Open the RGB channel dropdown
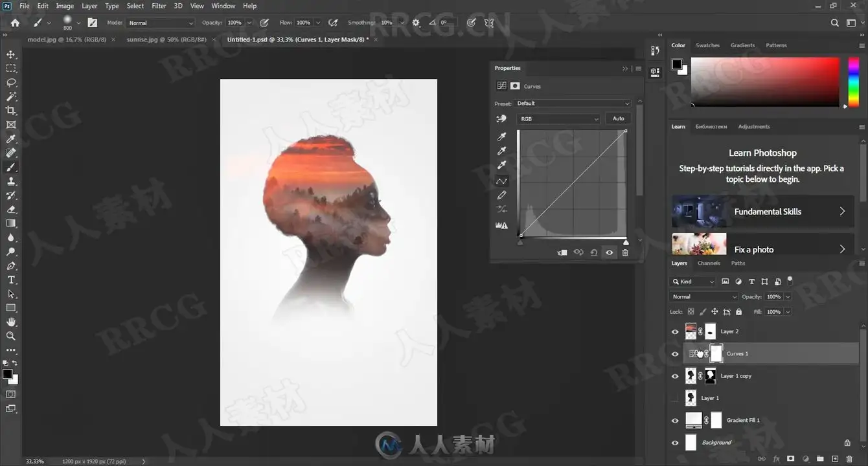This screenshot has width=868, height=466. tap(559, 119)
